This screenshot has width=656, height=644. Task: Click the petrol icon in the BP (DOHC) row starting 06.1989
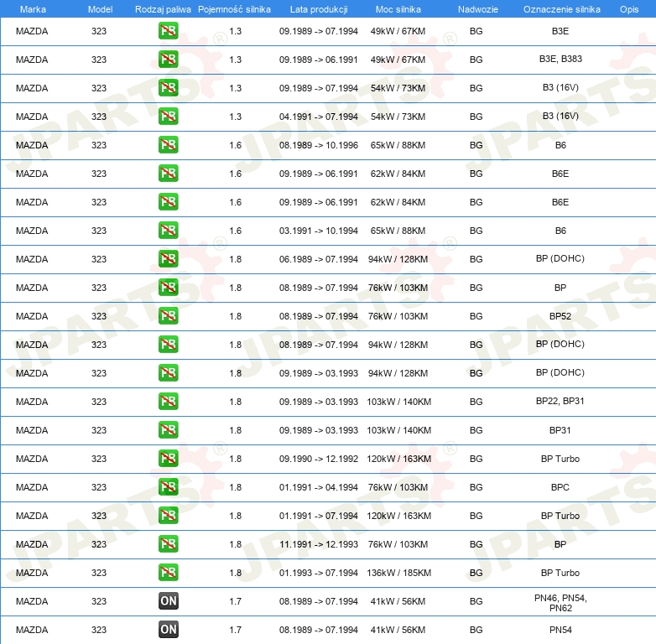[x=168, y=258]
